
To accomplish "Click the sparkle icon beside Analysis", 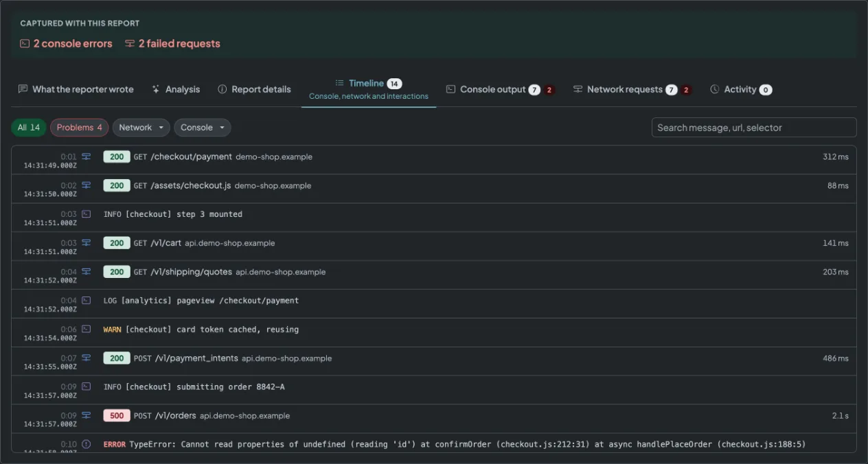I will 156,89.
